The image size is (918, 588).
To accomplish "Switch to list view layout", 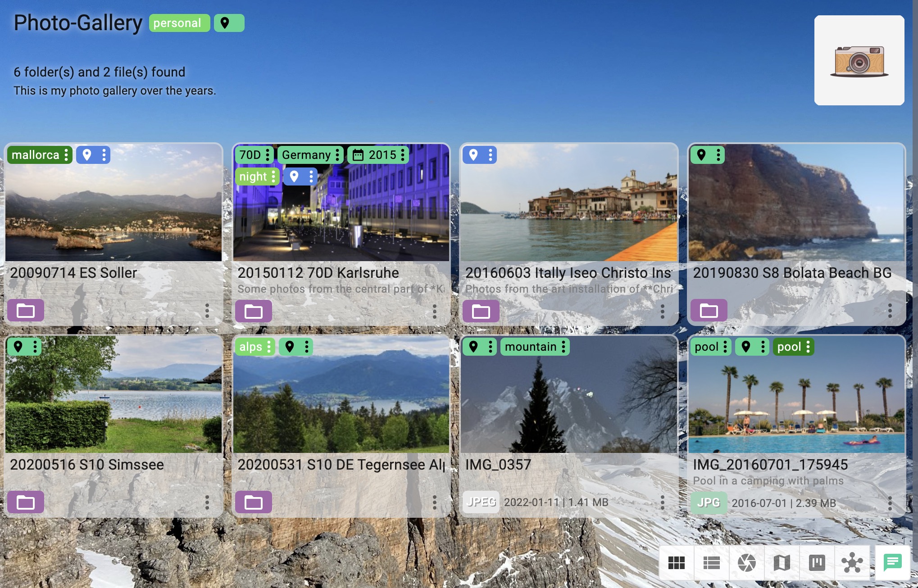I will click(x=712, y=562).
